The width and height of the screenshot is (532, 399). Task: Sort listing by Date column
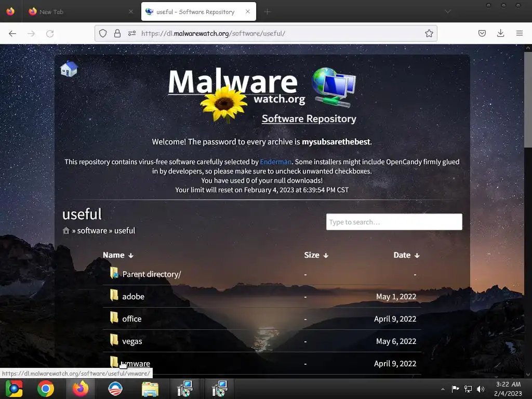(406, 255)
